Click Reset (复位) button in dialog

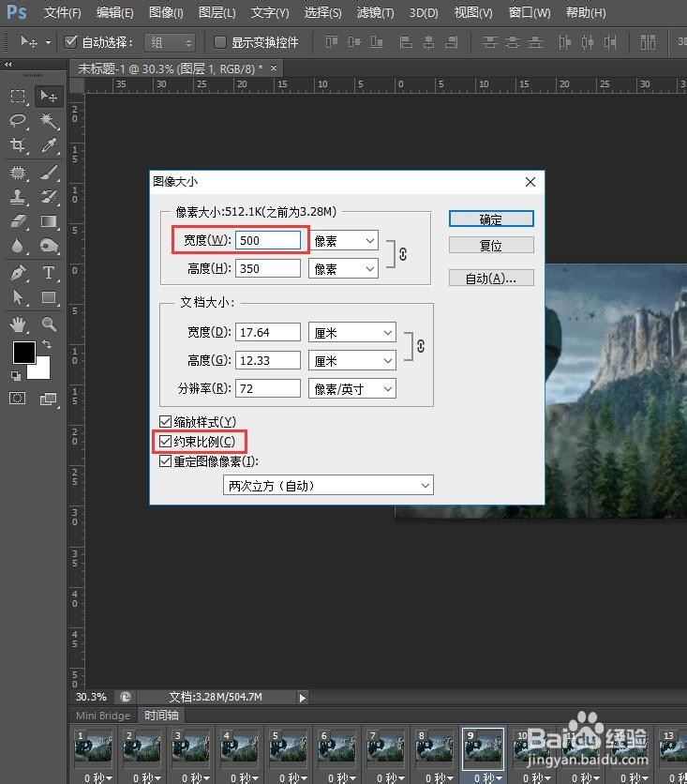point(491,245)
